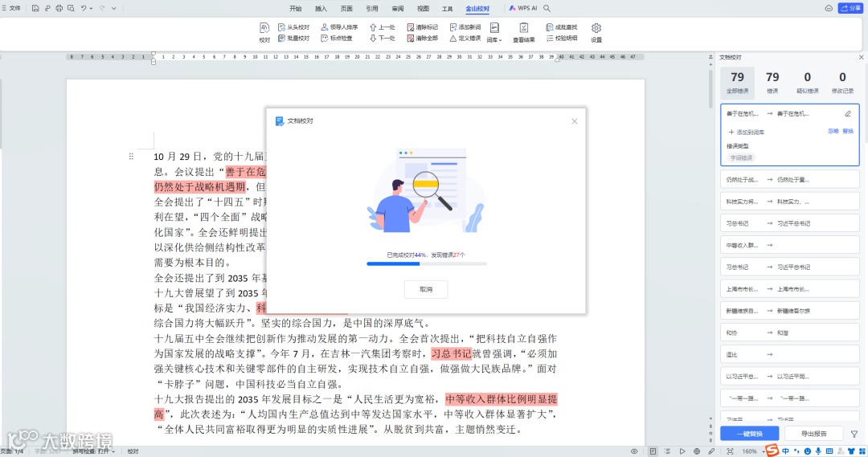Image resolution: width=868 pixels, height=457 pixels.
Task: Select the 上海市市长 error card
Action: pos(789,289)
